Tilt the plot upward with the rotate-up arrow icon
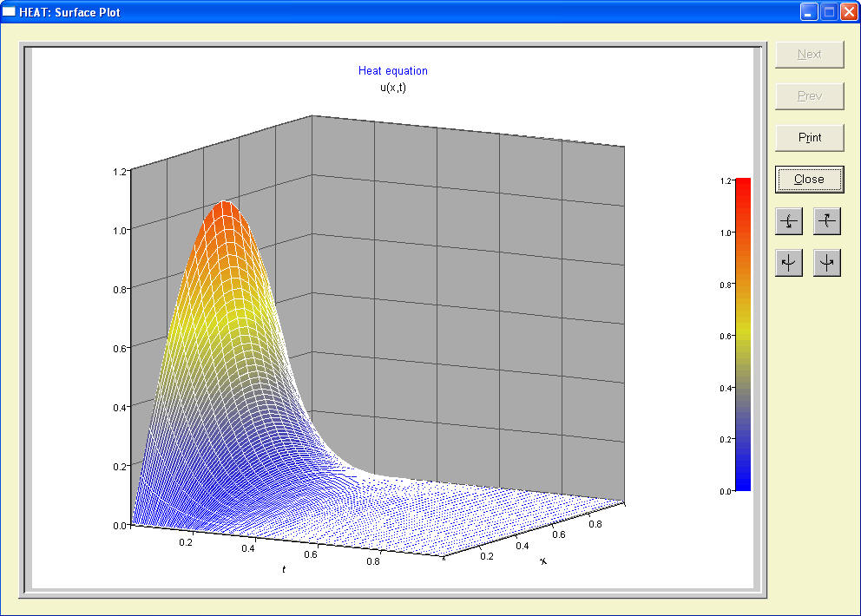The height and width of the screenshot is (616, 861). pos(827,222)
